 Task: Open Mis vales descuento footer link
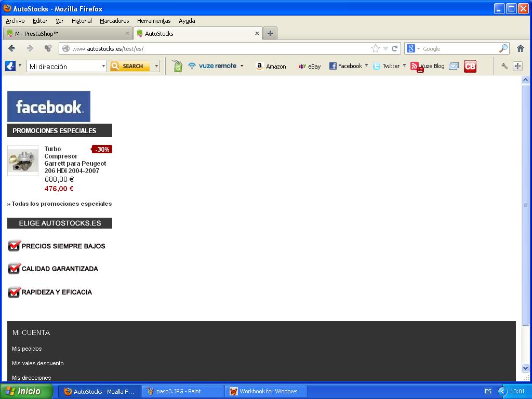point(37,363)
